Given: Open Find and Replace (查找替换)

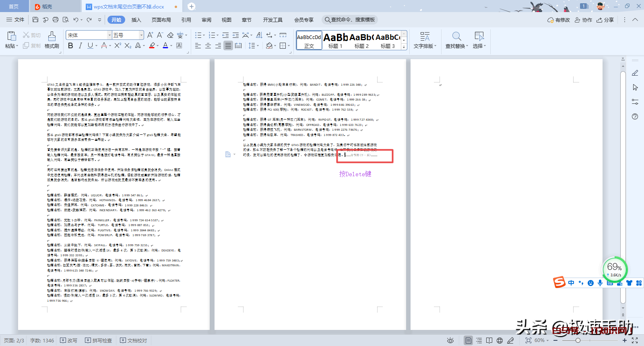Looking at the screenshot, I should click(456, 40).
